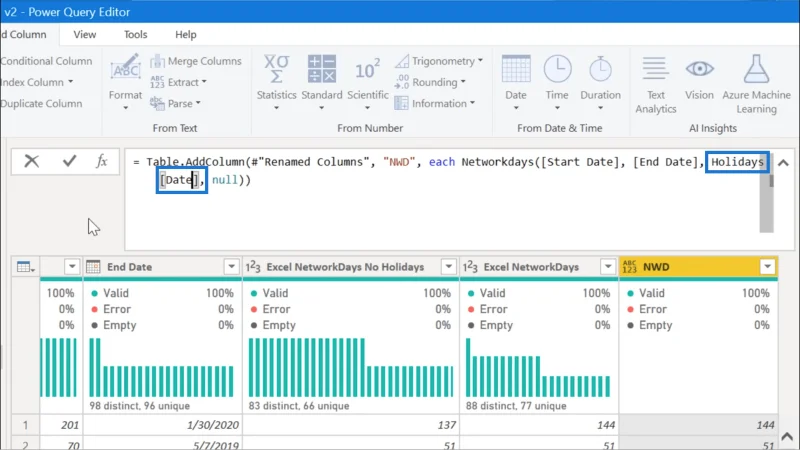Select the cell with value 201

(61, 424)
